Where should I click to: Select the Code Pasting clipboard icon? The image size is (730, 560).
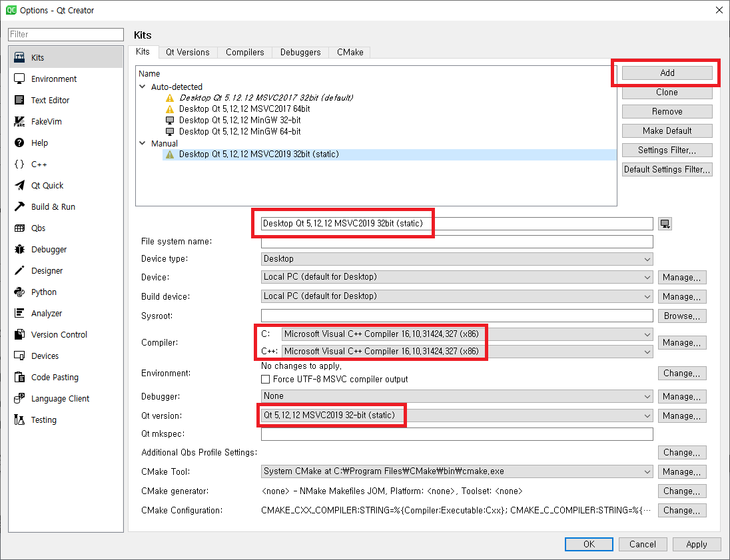click(19, 377)
